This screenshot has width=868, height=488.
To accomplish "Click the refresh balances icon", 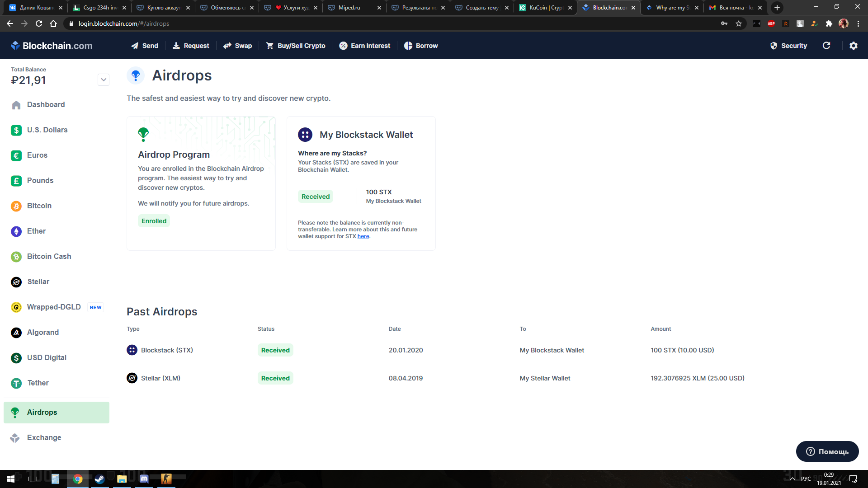I will pos(826,46).
